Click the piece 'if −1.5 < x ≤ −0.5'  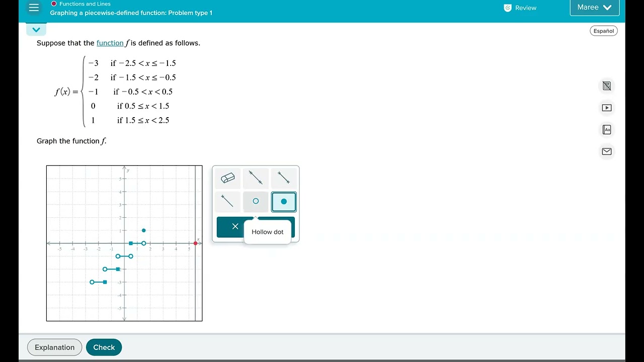143,77
